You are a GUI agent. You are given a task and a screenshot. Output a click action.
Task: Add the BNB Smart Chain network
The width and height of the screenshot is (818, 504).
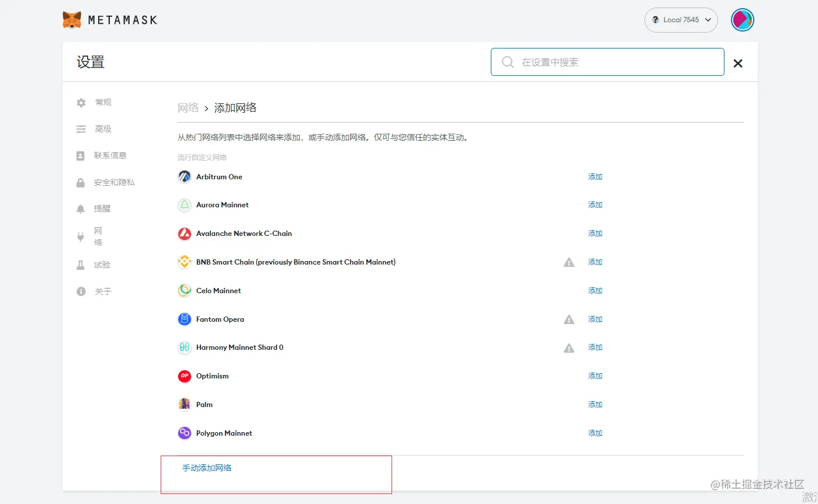point(595,262)
